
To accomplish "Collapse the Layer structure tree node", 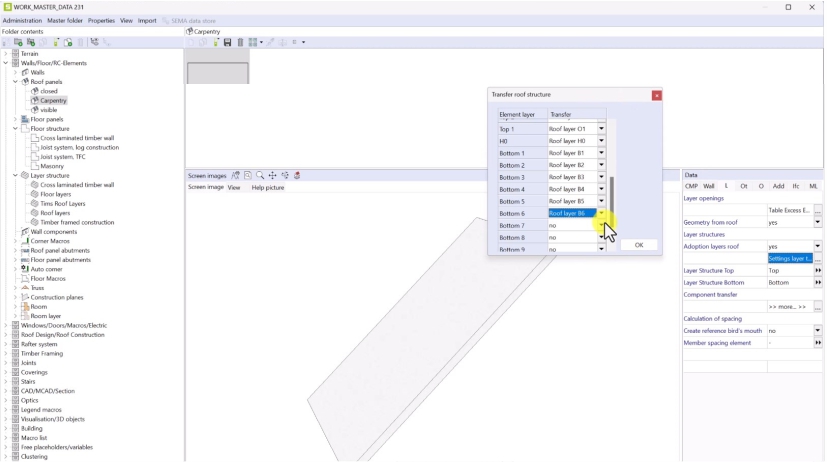I will 15,175.
